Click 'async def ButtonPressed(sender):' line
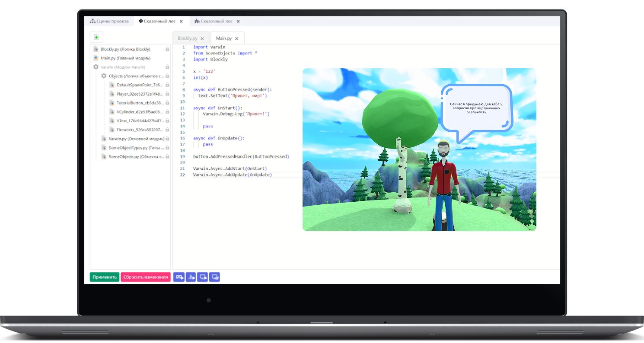 pos(233,90)
